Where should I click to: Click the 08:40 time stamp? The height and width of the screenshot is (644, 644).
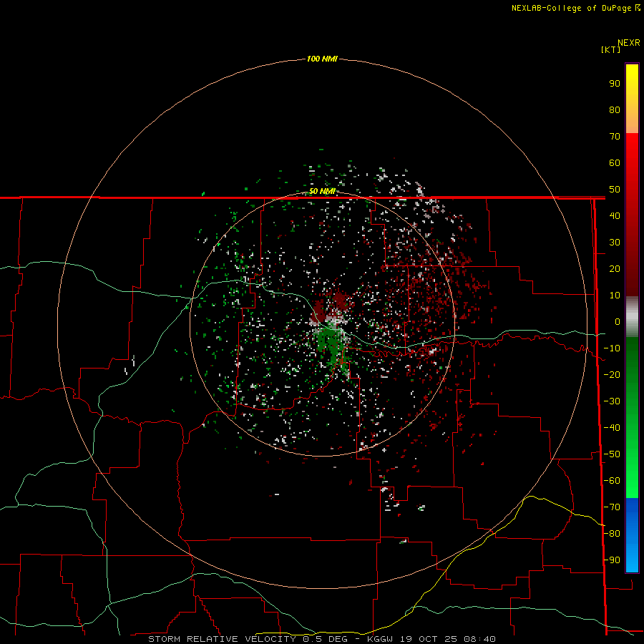tap(479, 639)
